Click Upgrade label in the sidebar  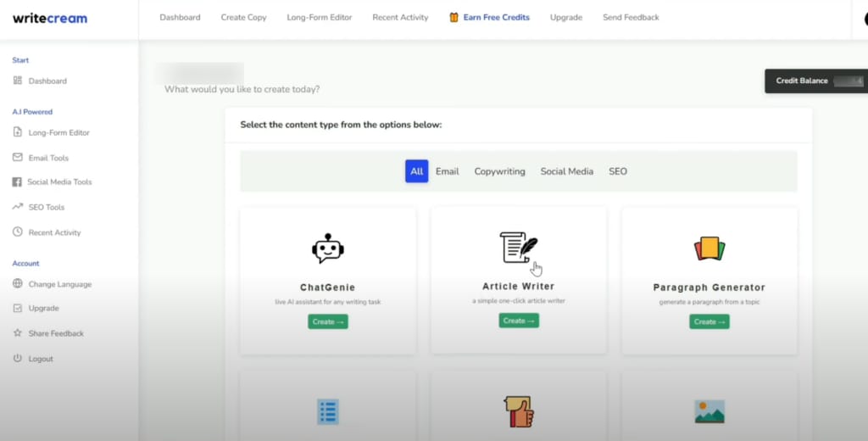(x=44, y=308)
